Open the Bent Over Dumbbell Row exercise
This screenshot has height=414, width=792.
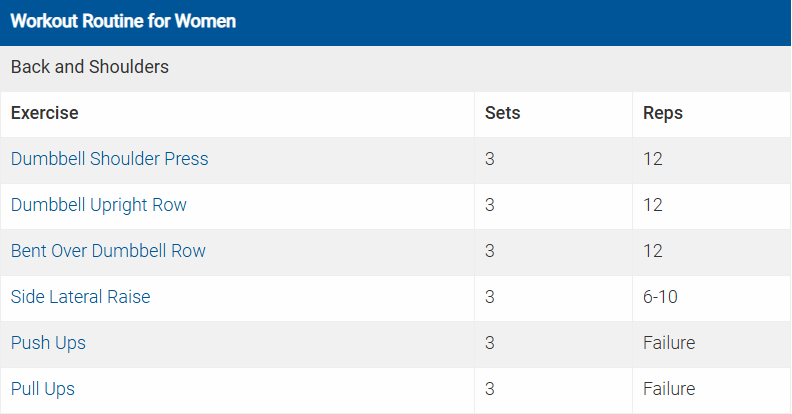(108, 251)
